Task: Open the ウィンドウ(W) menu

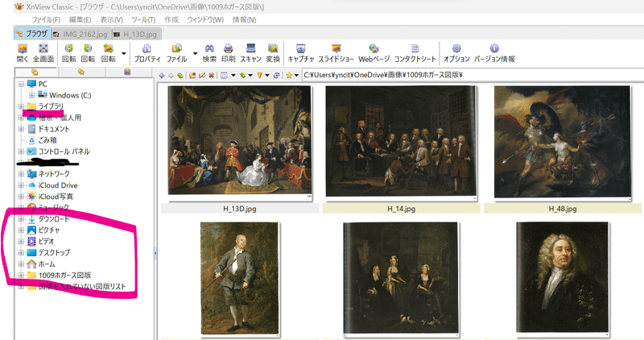Action: pos(205,19)
